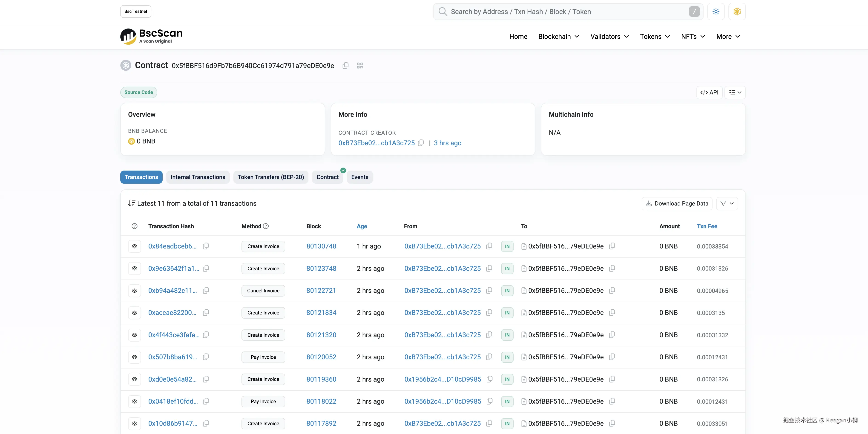The width and height of the screenshot is (868, 434).
Task: Expand the Blockchain nav dropdown
Action: (x=558, y=36)
